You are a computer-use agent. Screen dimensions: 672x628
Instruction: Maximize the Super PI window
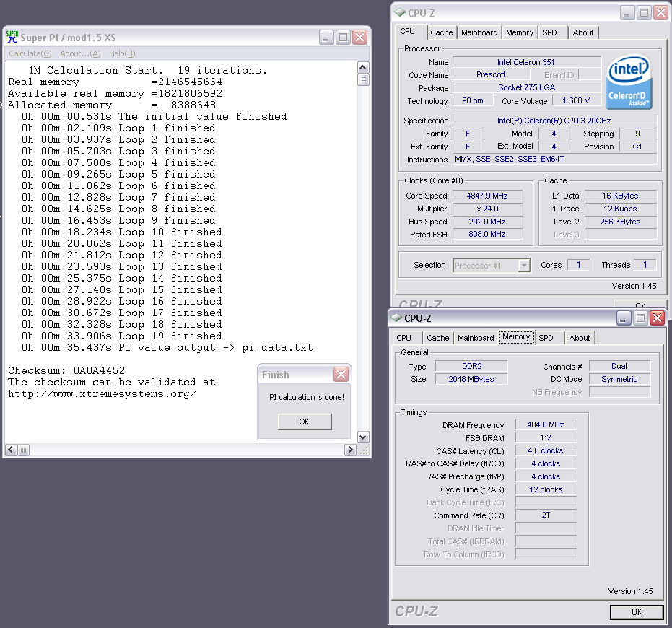coord(344,38)
